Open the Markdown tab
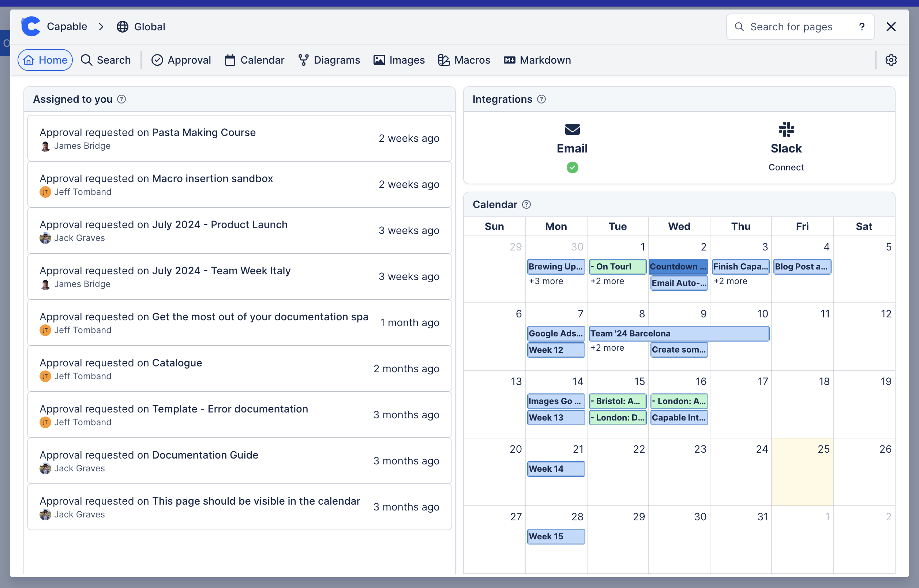Image resolution: width=919 pixels, height=588 pixels. [x=537, y=60]
